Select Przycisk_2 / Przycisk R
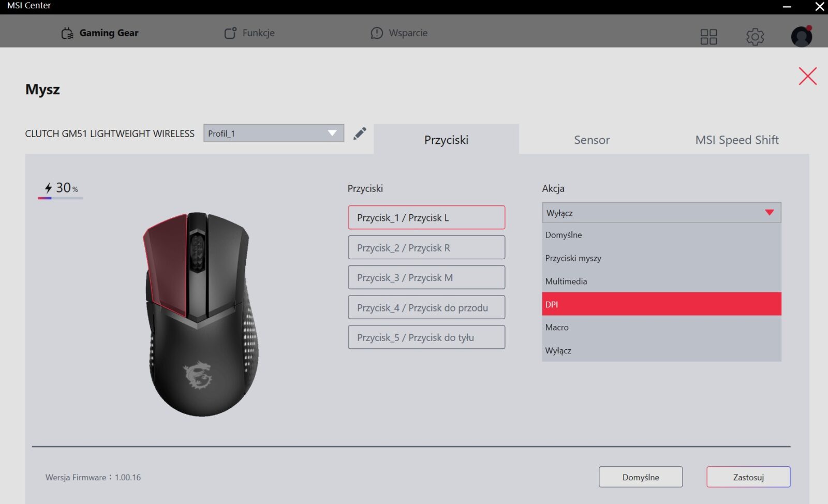Image resolution: width=828 pixels, height=504 pixels. coord(426,248)
